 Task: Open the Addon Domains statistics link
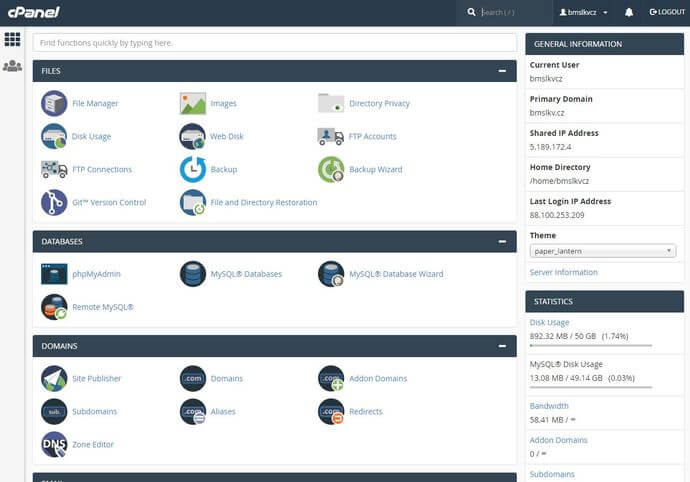[x=558, y=440]
